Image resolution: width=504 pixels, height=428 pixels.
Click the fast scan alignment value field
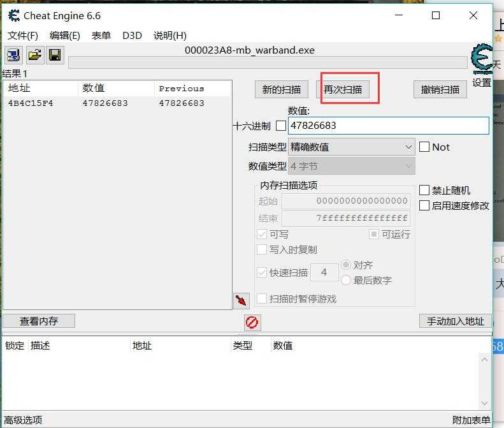point(324,272)
